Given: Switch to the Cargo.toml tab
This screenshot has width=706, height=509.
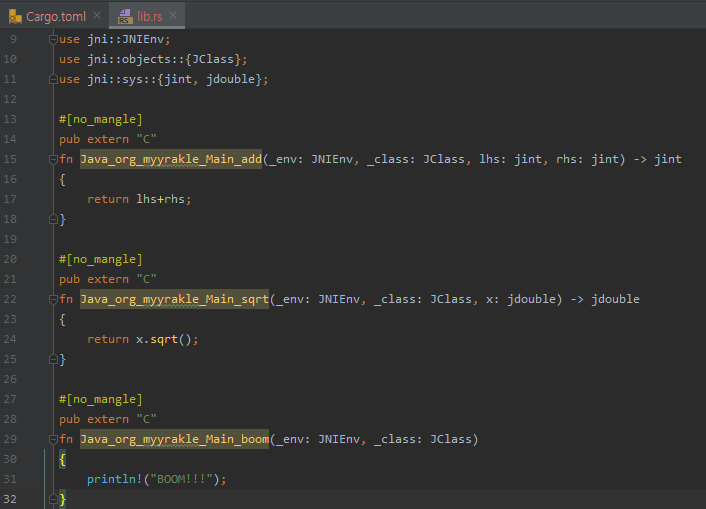Looking at the screenshot, I should pyautogui.click(x=55, y=16).
